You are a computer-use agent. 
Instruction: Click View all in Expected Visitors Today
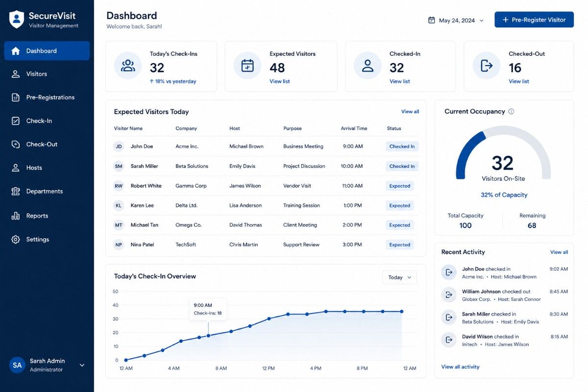[410, 112]
